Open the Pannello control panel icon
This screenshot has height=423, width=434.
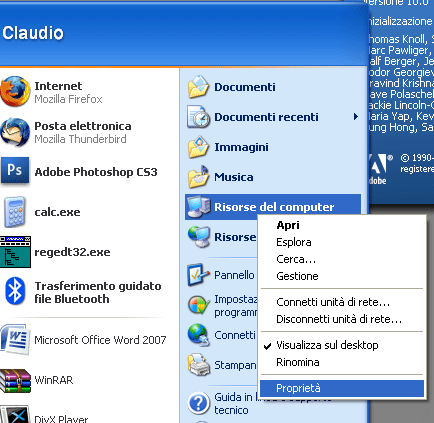pyautogui.click(x=199, y=275)
